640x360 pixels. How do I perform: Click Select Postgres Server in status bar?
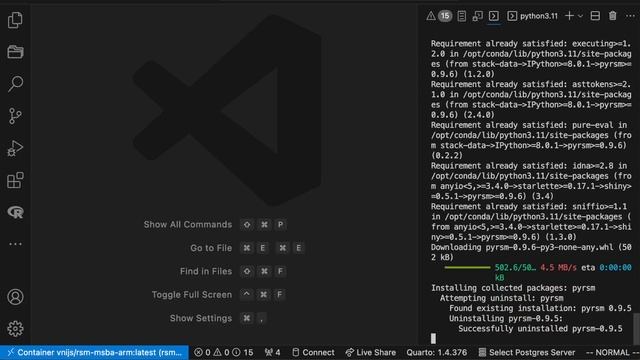coord(527,352)
